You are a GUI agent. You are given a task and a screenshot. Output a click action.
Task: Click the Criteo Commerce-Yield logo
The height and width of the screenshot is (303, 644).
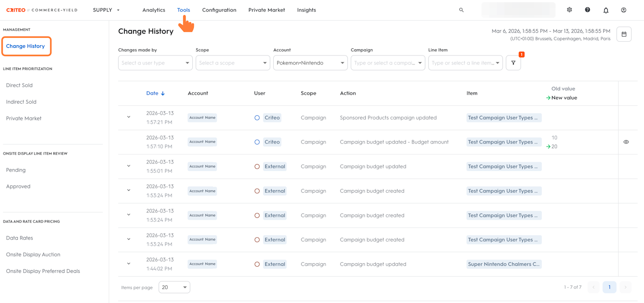[x=42, y=10]
